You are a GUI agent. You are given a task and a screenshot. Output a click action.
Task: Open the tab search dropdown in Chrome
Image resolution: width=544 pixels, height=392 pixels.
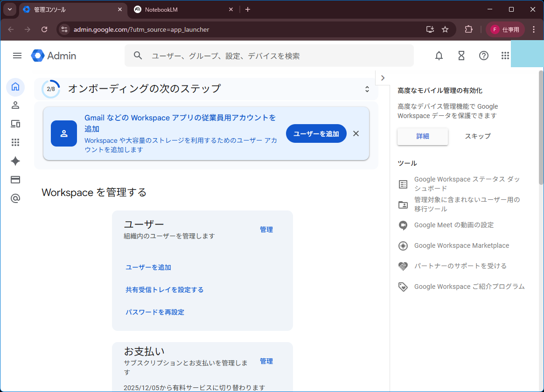pyautogui.click(x=9, y=9)
